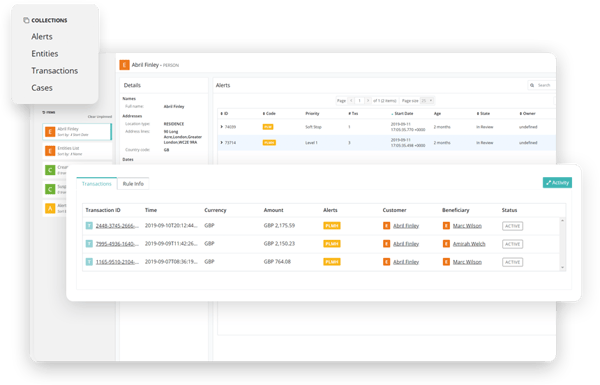Click the first green C case icon in sidebar
The height and width of the screenshot is (385, 600).
pos(50,170)
